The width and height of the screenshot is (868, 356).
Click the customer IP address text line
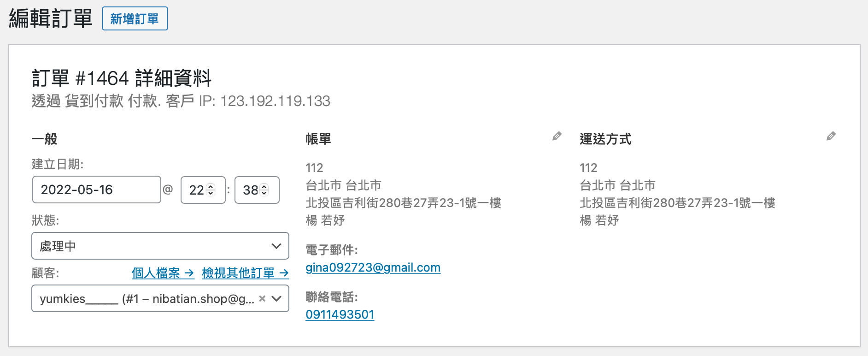pos(181,101)
